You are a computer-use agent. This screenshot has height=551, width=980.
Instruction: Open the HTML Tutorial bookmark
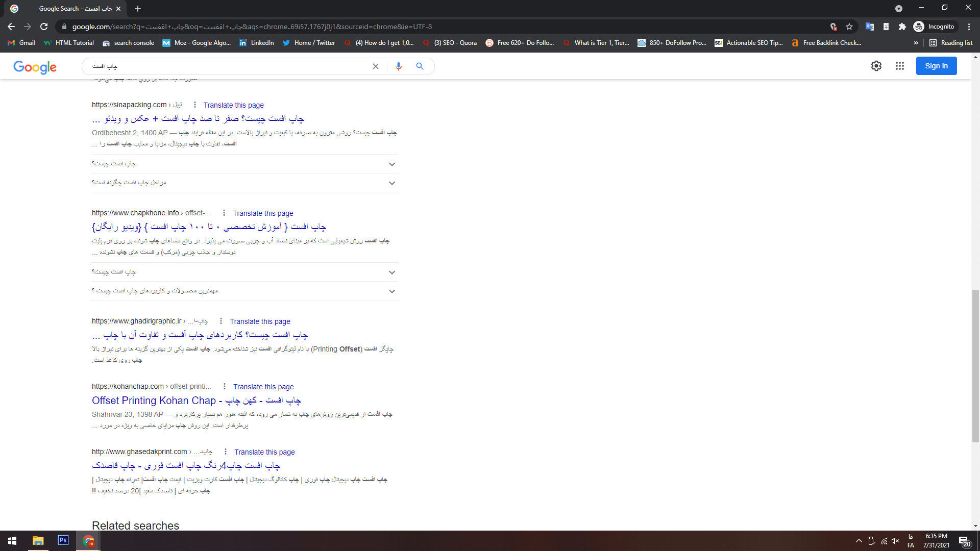[69, 43]
